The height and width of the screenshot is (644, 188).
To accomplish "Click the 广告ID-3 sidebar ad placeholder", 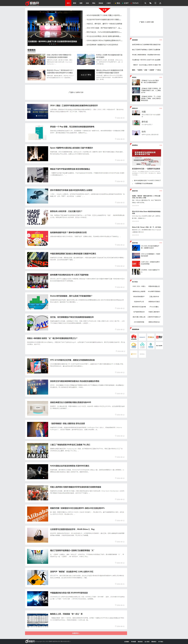I will click(x=147, y=22).
